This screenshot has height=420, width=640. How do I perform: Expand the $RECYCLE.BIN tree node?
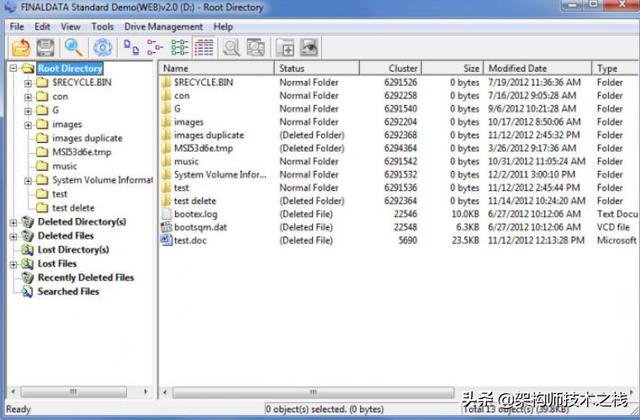pyautogui.click(x=28, y=83)
